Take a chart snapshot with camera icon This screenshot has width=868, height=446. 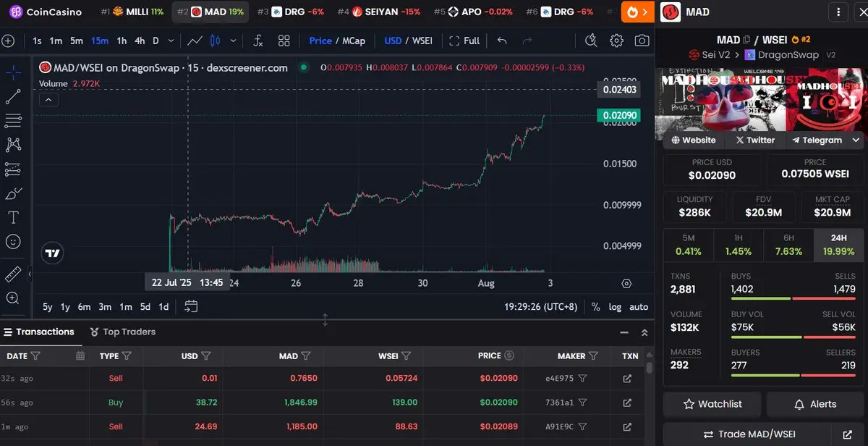(x=642, y=41)
